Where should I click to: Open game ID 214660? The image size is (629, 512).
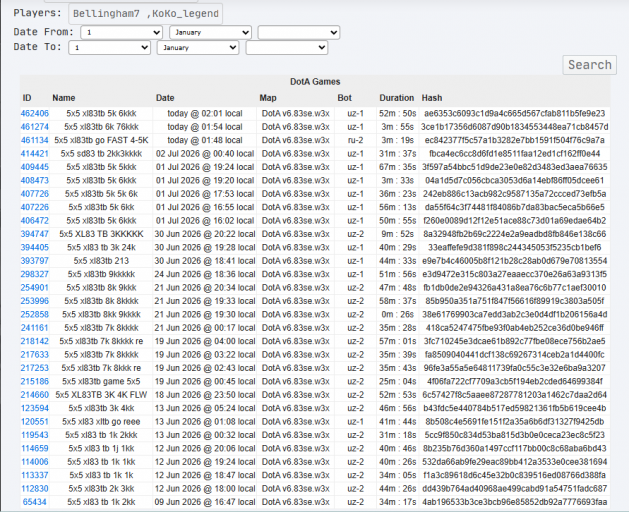pos(34,395)
